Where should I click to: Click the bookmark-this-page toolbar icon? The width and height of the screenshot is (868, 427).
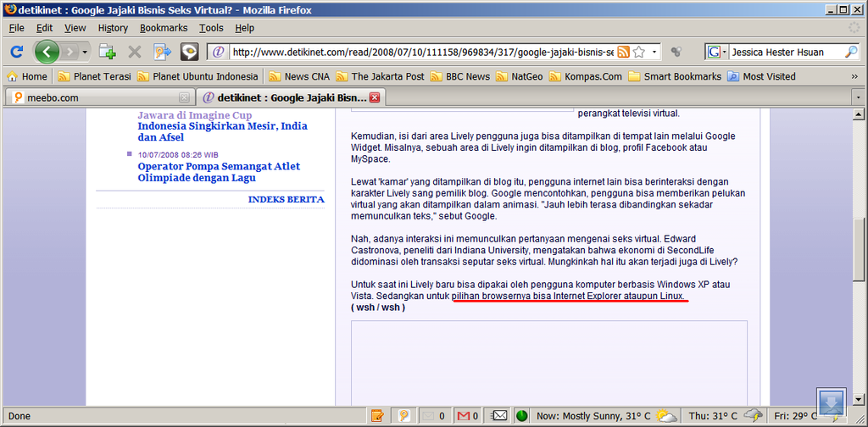(x=163, y=52)
